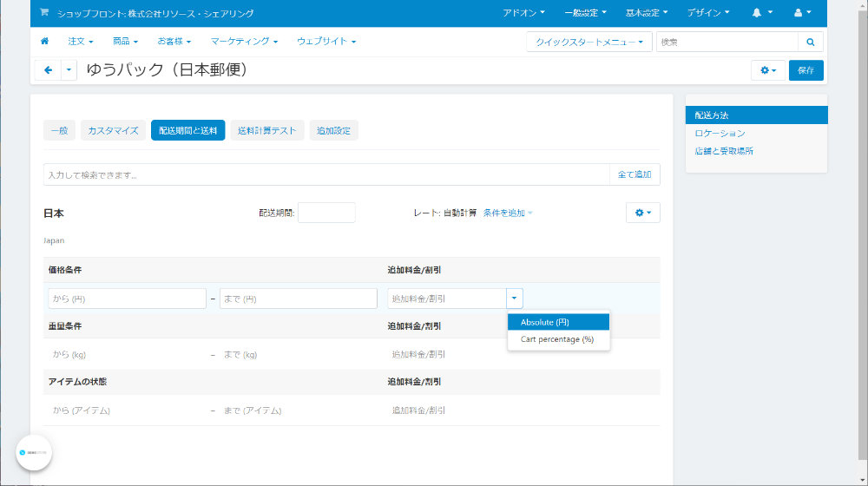Select Cart percentage (%) option

[x=558, y=339]
